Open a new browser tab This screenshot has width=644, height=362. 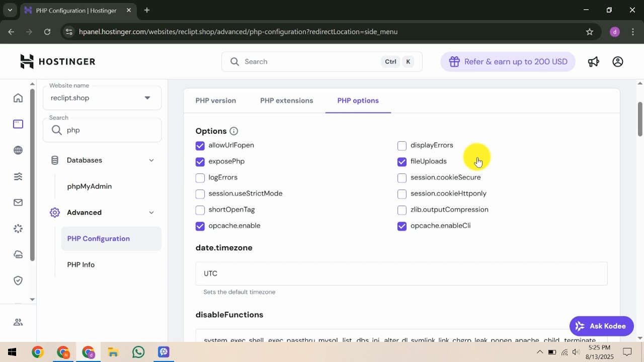[147, 10]
